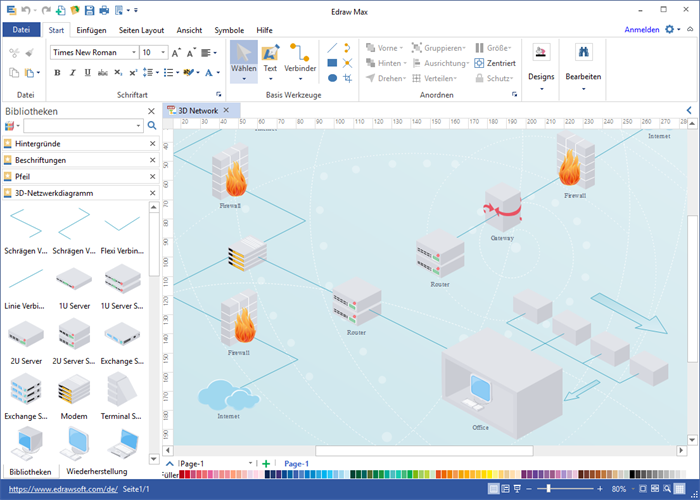Screen dimensions: 700x500
Task: Add a new page with plus icon
Action: point(266,464)
